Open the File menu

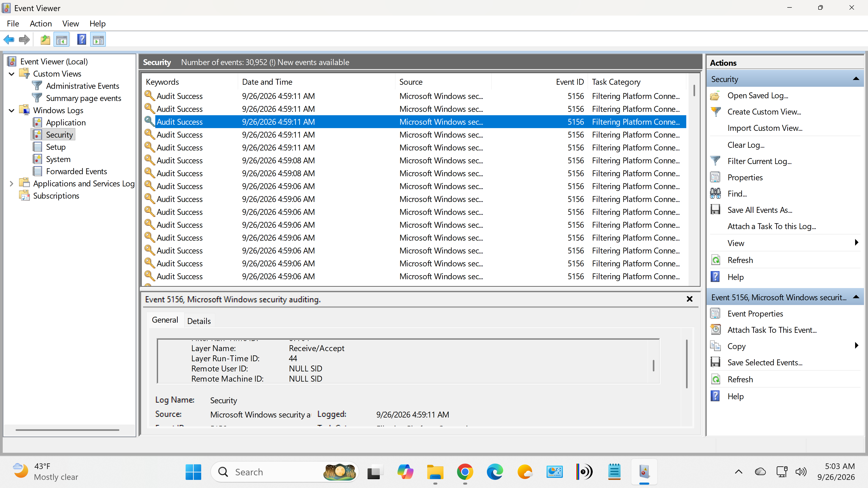[x=13, y=23]
